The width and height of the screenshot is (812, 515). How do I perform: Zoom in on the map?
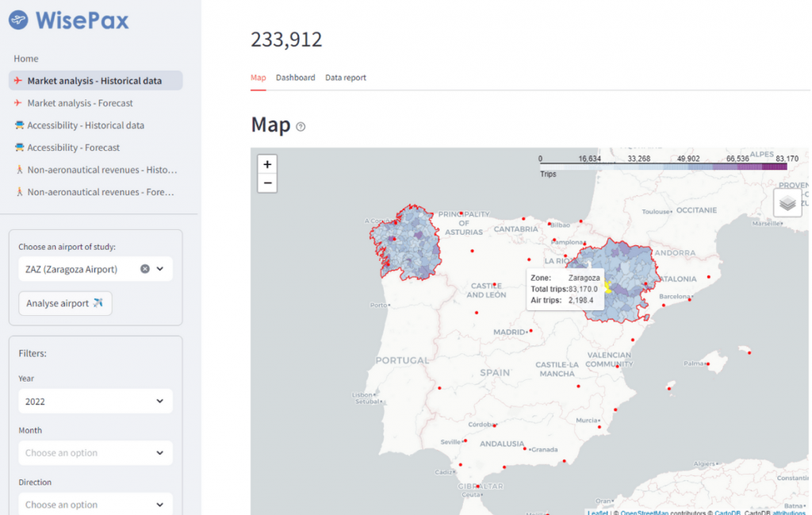coord(268,164)
